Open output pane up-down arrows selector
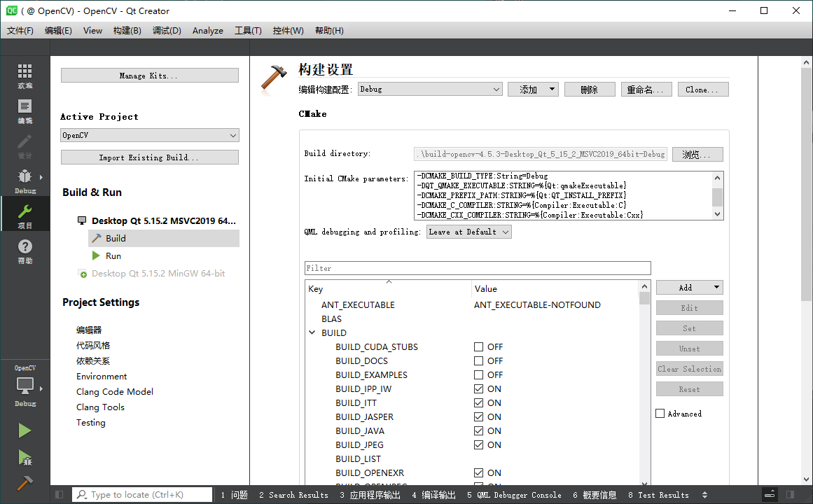This screenshot has height=504, width=813. (x=704, y=495)
